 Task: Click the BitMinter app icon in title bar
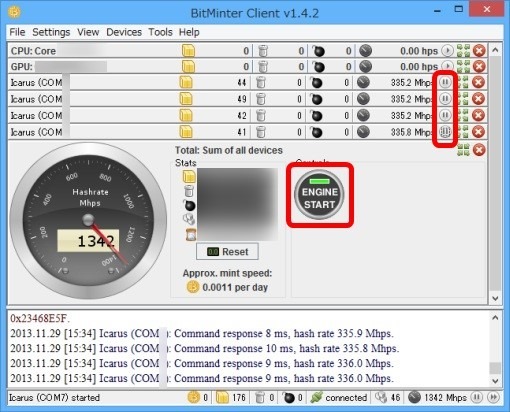pyautogui.click(x=14, y=12)
